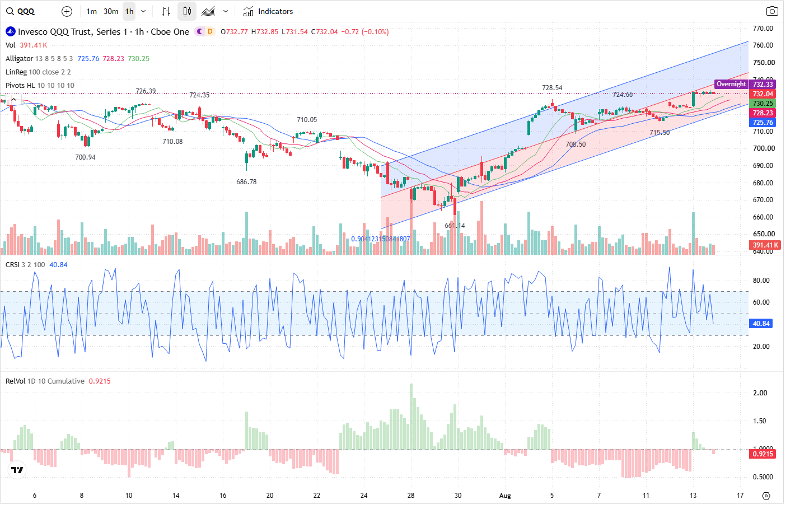Click the Invesco QQQ logo icon
The height and width of the screenshot is (532, 795).
point(10,31)
